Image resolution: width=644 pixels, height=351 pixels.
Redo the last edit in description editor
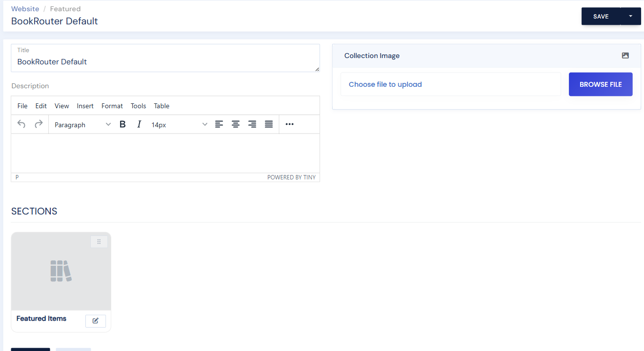click(39, 124)
